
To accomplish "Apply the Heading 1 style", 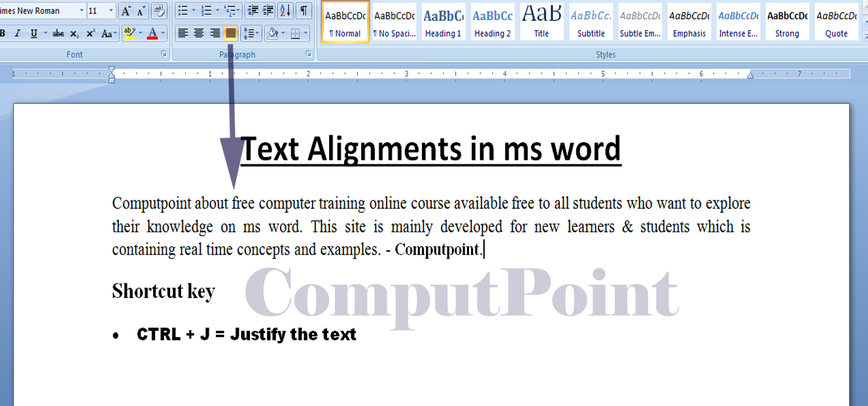I will pyautogui.click(x=443, y=21).
